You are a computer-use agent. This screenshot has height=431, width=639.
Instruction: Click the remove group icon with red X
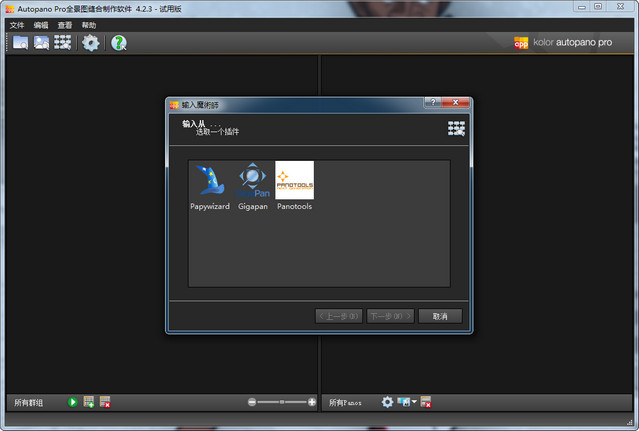tap(105, 402)
